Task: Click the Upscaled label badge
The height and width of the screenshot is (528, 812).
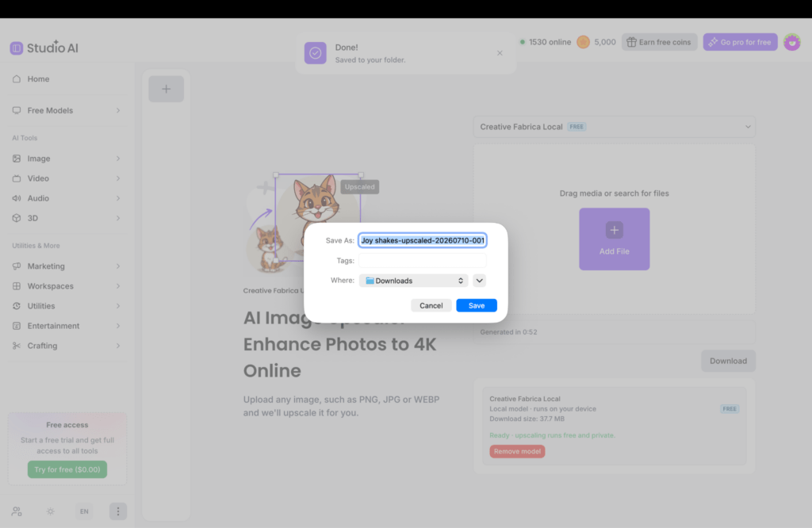Action: [359, 187]
